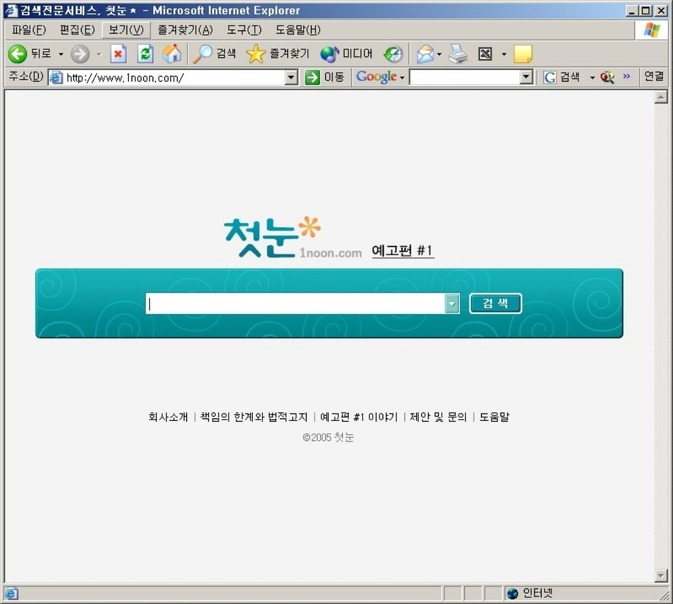Viewport: 673px width, 604px height.
Task: Click the Windows flag throbber logo
Action: click(652, 30)
